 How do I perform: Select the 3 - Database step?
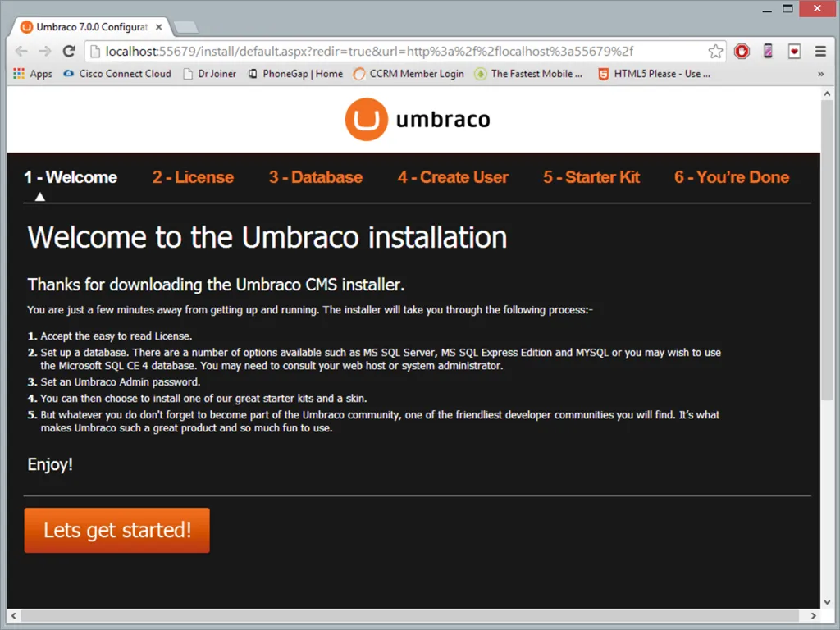coord(315,177)
